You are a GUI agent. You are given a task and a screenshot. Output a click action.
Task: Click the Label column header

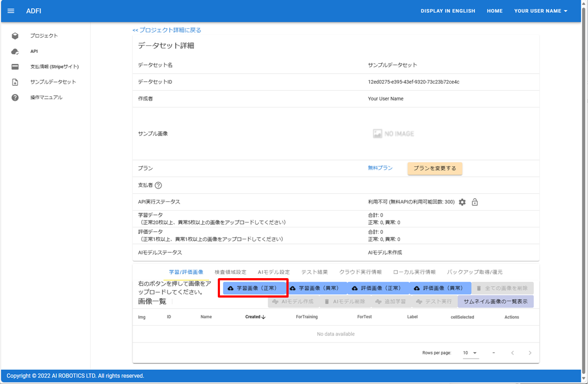(x=412, y=317)
